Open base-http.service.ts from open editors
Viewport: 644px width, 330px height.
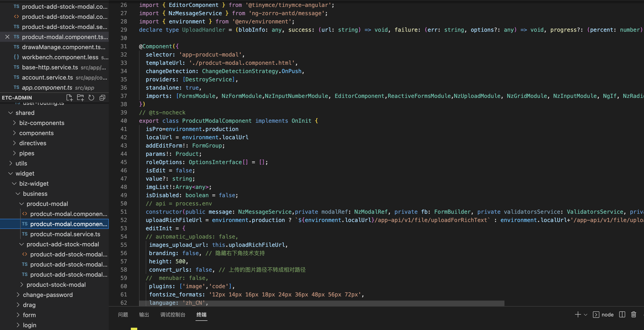tap(54, 67)
